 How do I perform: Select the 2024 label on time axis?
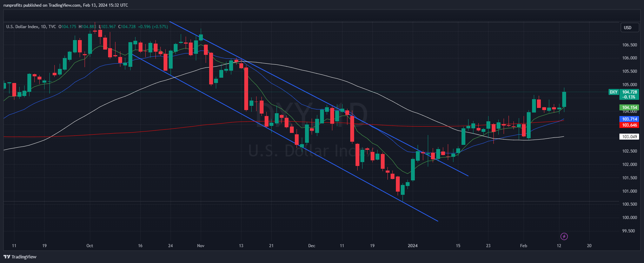[x=413, y=246]
